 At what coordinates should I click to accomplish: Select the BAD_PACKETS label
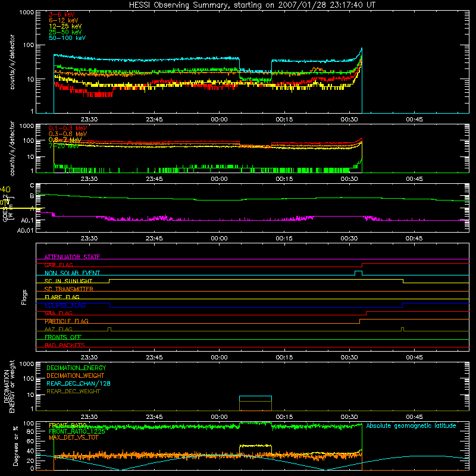click(x=65, y=345)
